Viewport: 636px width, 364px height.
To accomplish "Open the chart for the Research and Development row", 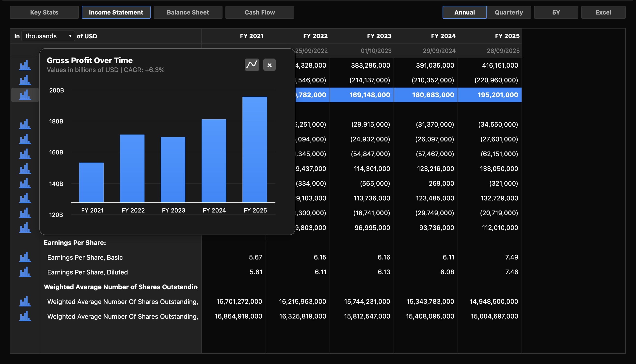I will 25,124.
